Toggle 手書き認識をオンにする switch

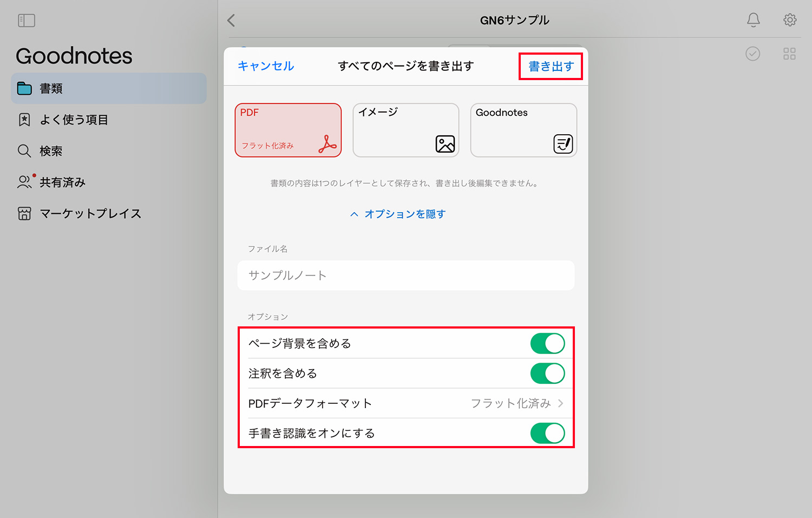(x=547, y=433)
